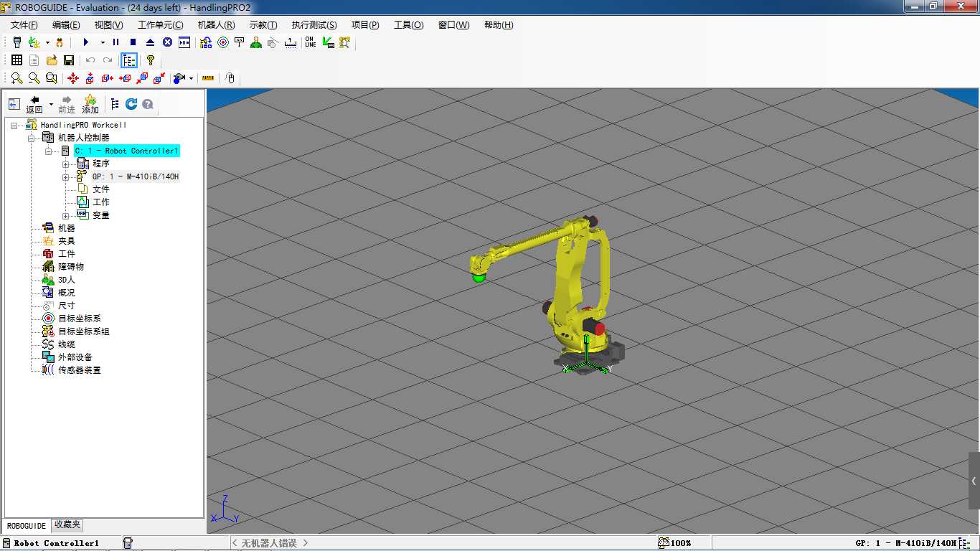This screenshot has height=551, width=980.
Task: Open dropdown arrow next to run button
Action: pos(103,42)
